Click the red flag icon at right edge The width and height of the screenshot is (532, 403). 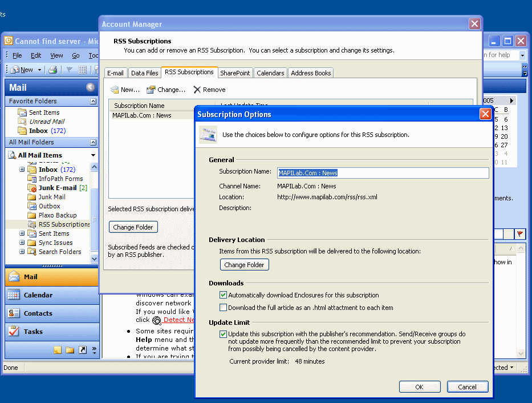click(x=520, y=233)
